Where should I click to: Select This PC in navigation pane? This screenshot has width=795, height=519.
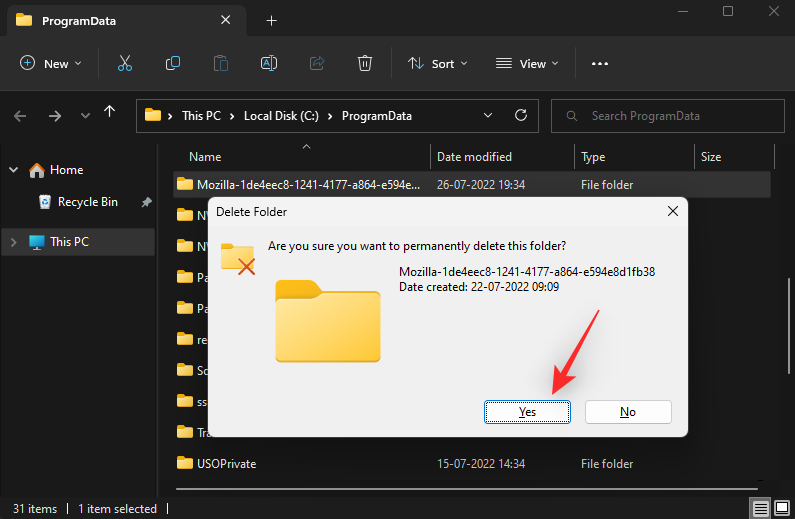69,242
